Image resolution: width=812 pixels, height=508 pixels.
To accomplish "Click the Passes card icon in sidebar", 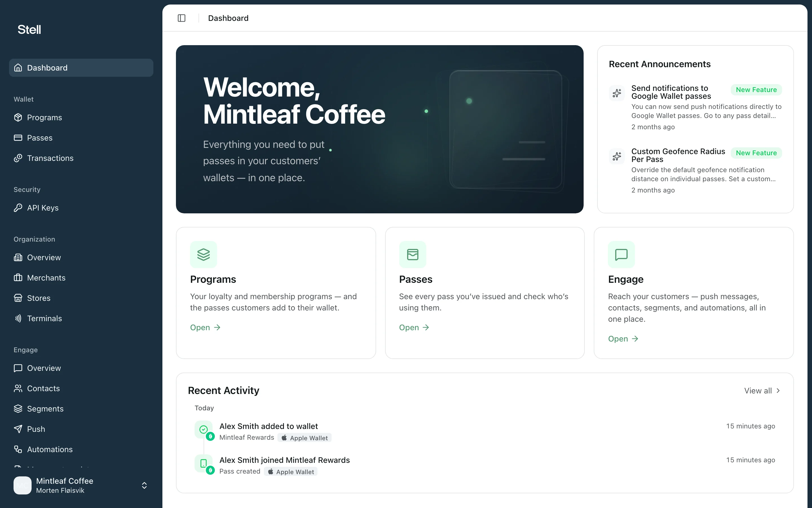I will [x=18, y=138].
